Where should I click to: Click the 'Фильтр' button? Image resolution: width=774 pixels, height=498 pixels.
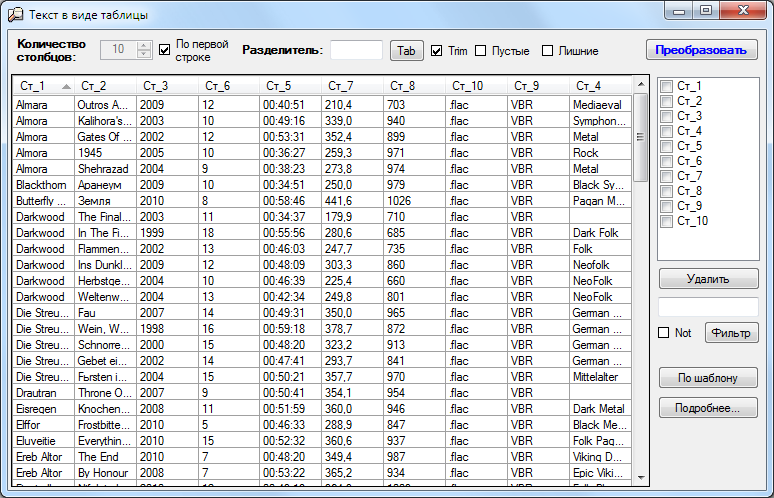[x=732, y=333]
